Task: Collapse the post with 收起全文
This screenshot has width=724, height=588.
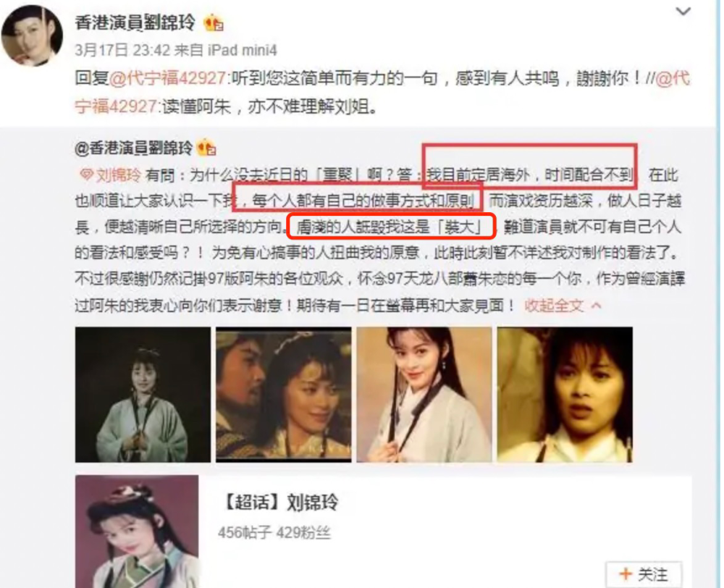Action: (x=554, y=306)
